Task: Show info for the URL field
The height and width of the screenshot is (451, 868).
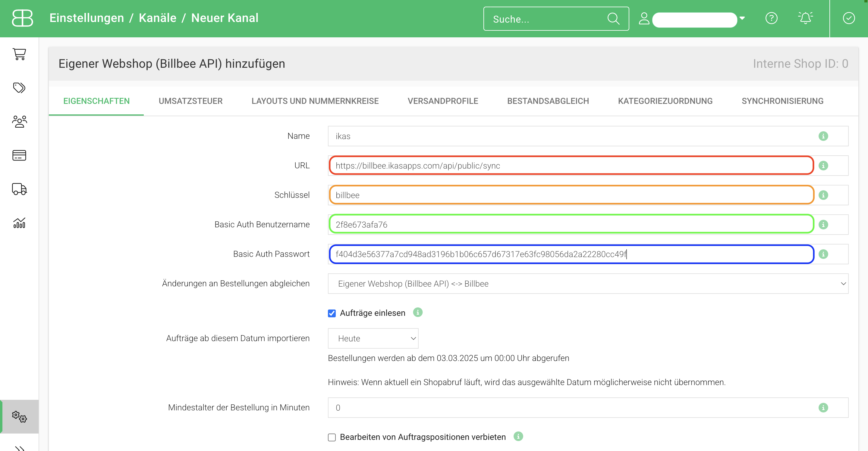Action: (x=823, y=166)
